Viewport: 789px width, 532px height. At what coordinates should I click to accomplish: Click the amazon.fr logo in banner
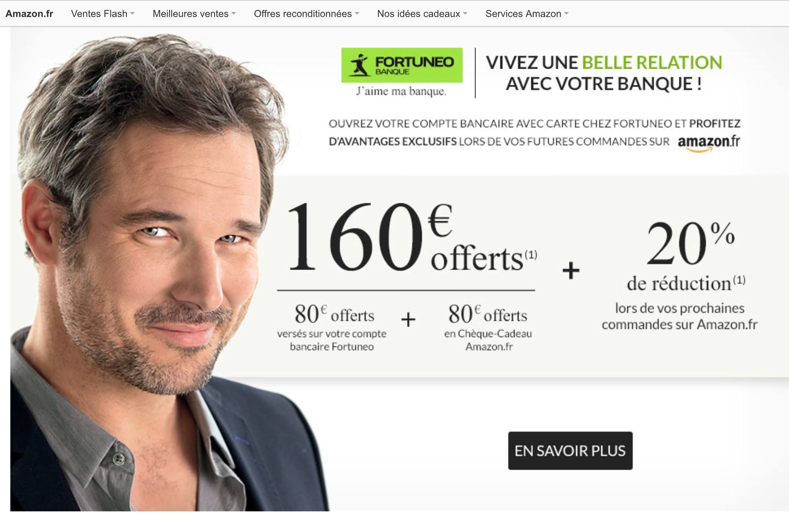[709, 143]
